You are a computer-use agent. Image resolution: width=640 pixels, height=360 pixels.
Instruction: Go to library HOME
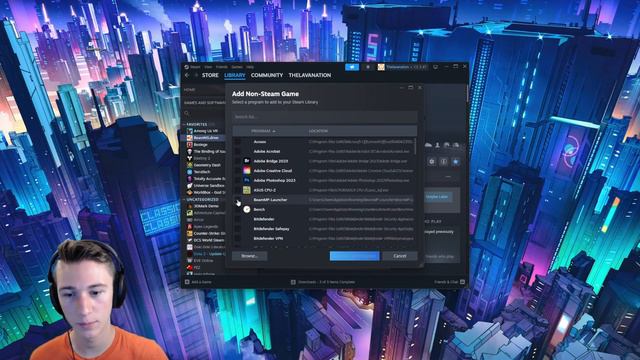point(189,90)
